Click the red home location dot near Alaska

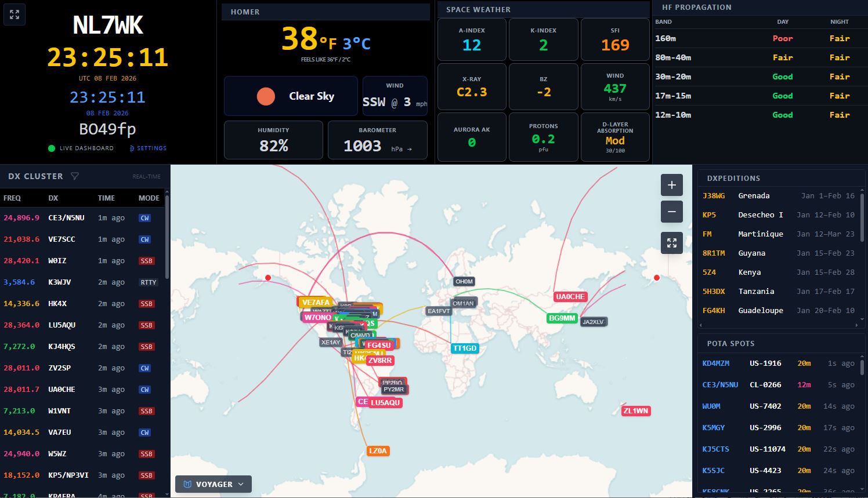pos(268,278)
